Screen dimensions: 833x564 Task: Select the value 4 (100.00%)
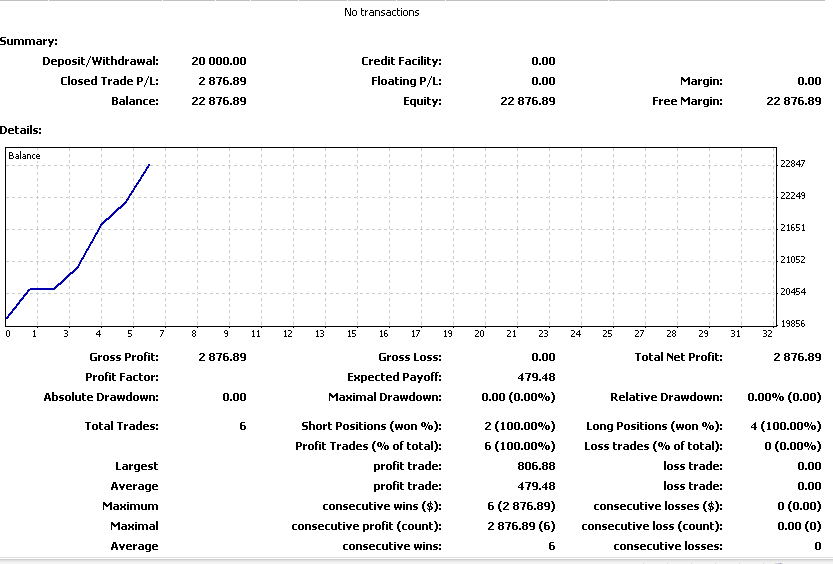(786, 426)
